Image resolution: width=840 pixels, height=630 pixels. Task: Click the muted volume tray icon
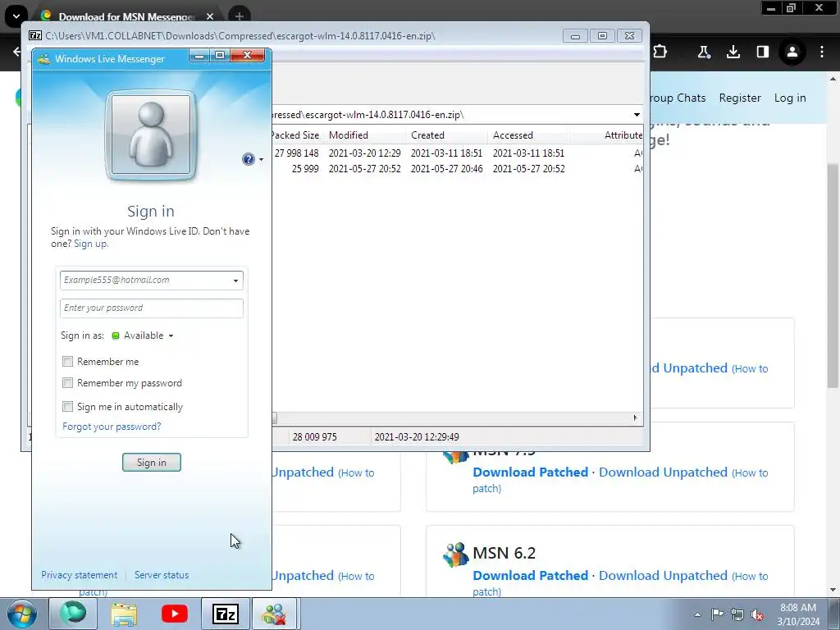(757, 614)
